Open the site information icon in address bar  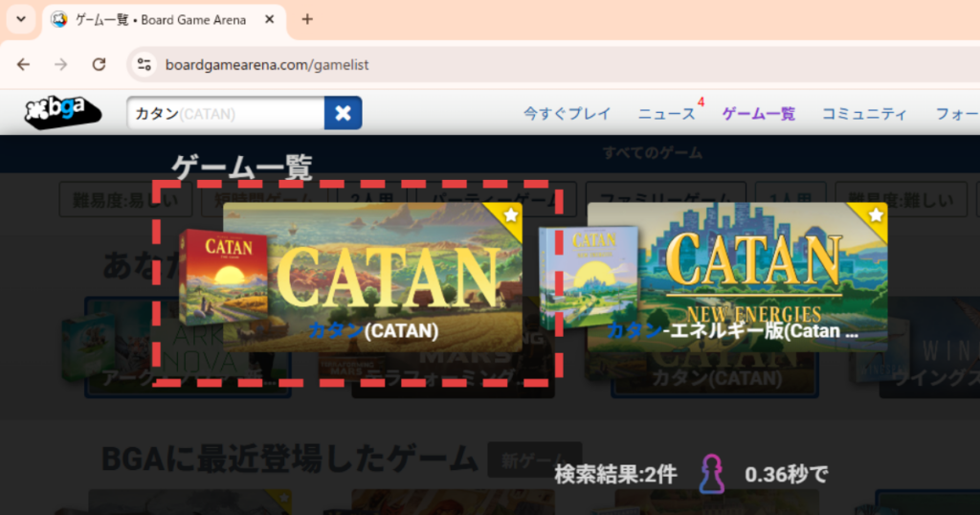click(x=145, y=64)
